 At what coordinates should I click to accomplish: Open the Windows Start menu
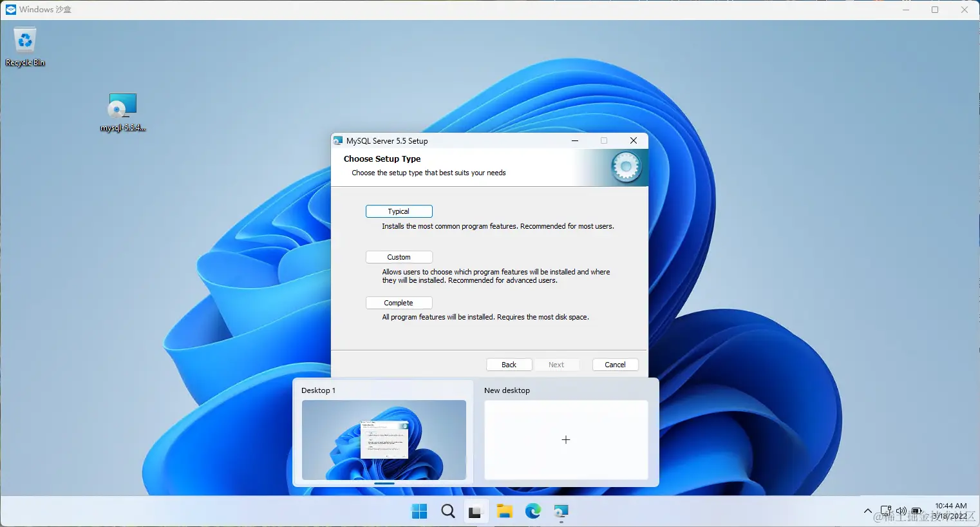tap(419, 512)
